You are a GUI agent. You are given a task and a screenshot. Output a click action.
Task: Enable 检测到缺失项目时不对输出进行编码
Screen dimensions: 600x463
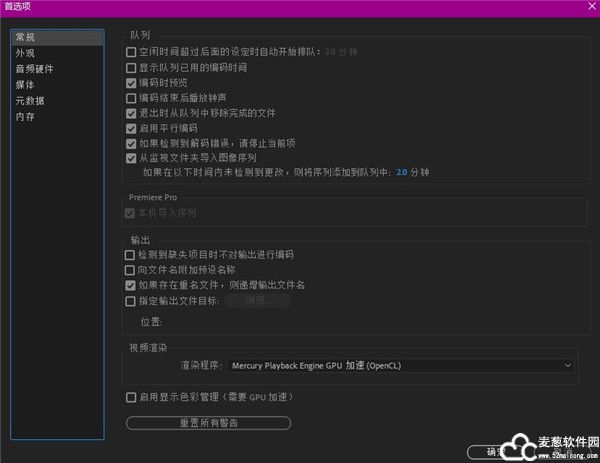pos(131,255)
